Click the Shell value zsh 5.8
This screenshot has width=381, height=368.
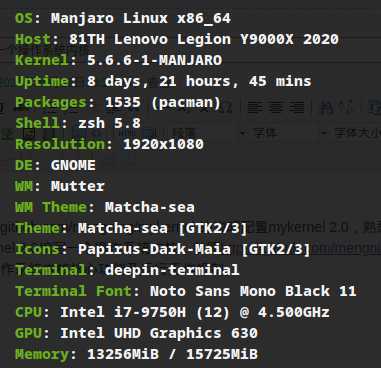pyautogui.click(x=109, y=123)
